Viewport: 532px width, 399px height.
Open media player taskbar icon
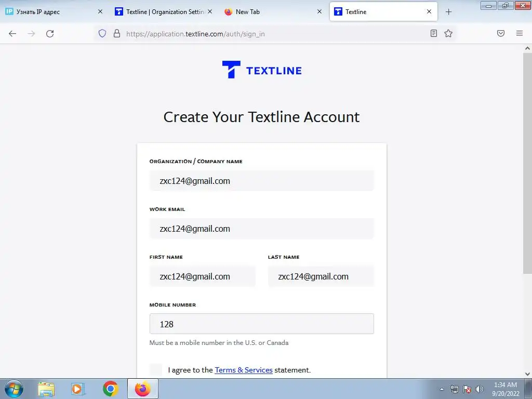[78, 389]
